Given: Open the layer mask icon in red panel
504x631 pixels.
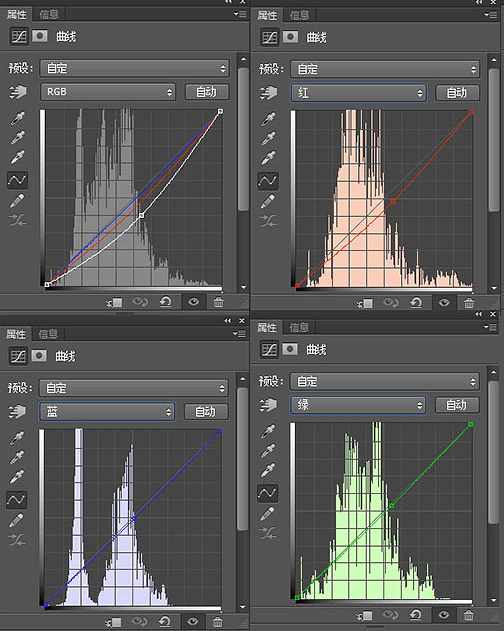Looking at the screenshot, I should [290, 37].
